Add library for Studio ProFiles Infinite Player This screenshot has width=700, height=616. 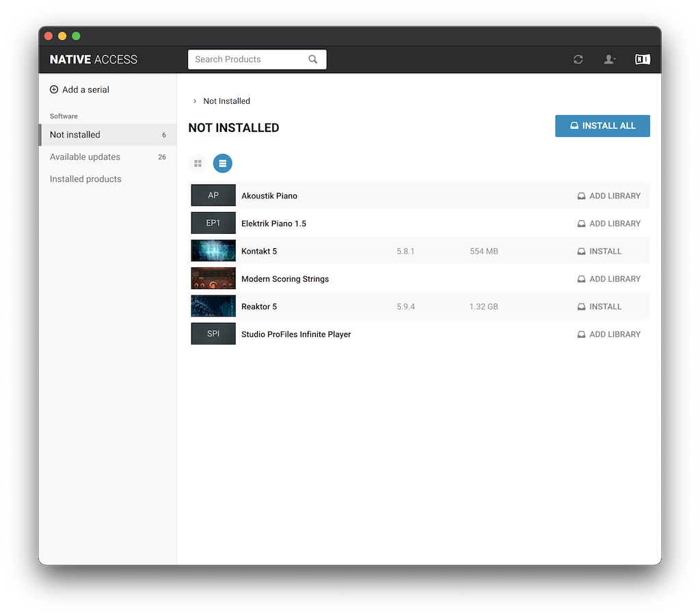(609, 334)
